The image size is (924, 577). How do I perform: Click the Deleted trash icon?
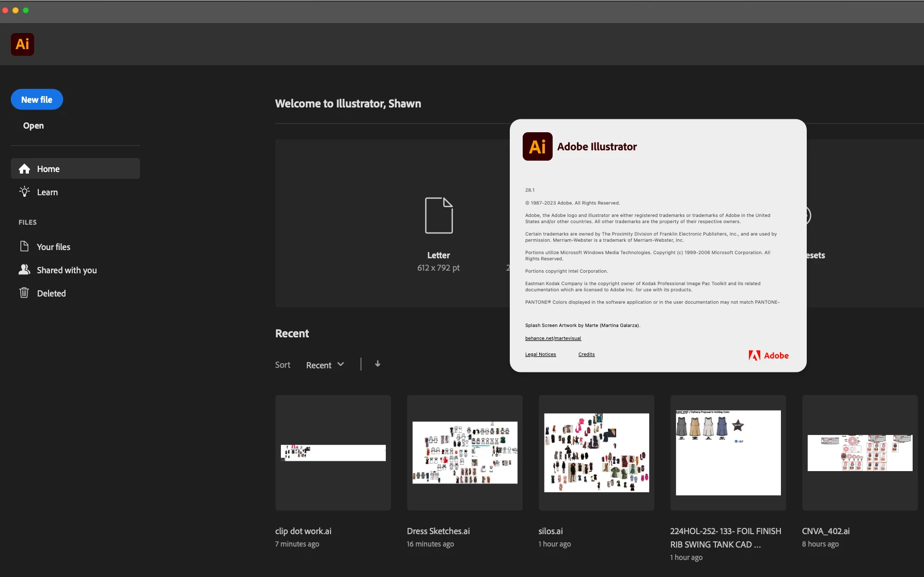point(24,293)
